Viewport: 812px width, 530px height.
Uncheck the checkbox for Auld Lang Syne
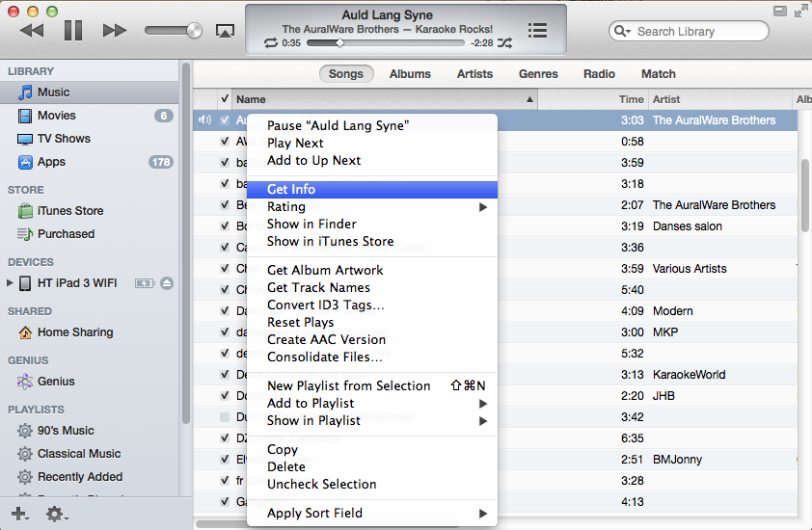(225, 120)
